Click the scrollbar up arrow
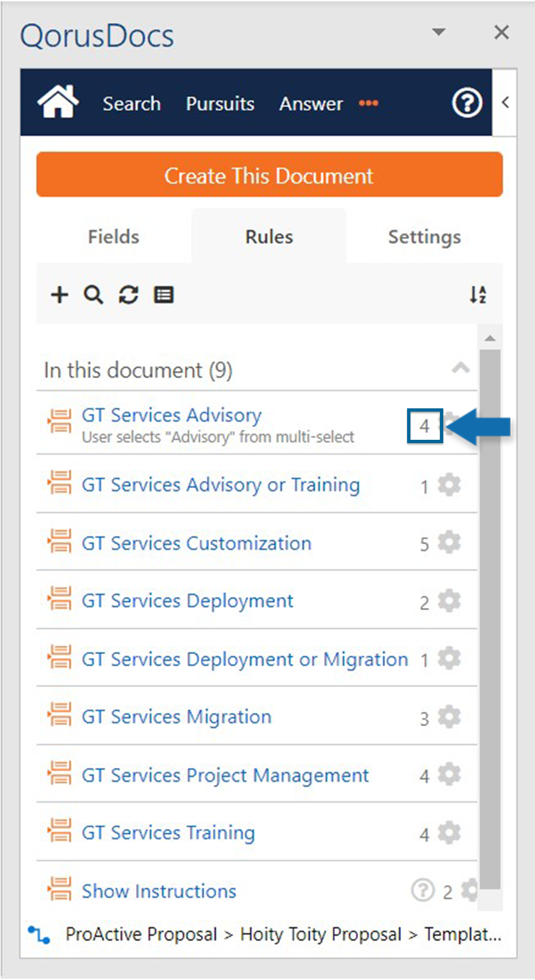The height and width of the screenshot is (980, 535). (490, 337)
